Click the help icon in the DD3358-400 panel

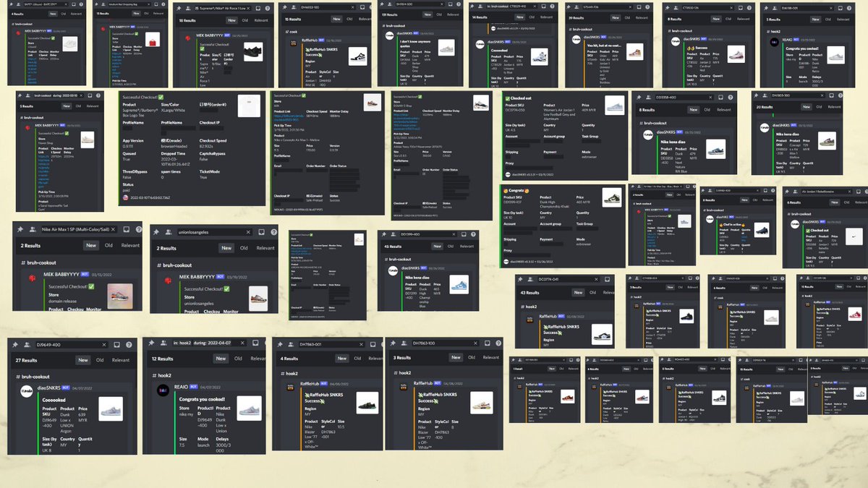point(731,97)
